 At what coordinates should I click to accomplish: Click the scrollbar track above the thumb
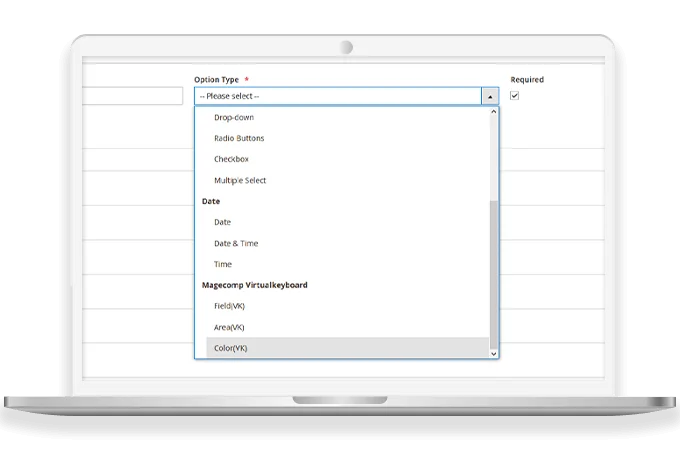coord(493,155)
